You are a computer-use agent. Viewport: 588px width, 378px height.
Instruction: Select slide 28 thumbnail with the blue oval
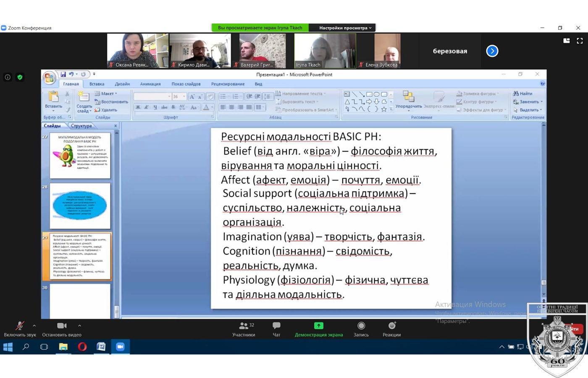coord(80,206)
